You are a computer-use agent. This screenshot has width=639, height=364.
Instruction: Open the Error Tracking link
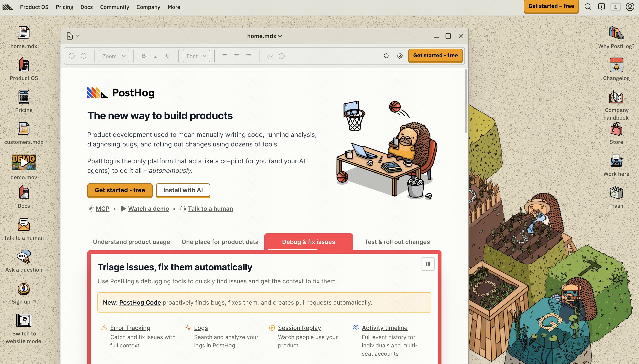(x=130, y=328)
